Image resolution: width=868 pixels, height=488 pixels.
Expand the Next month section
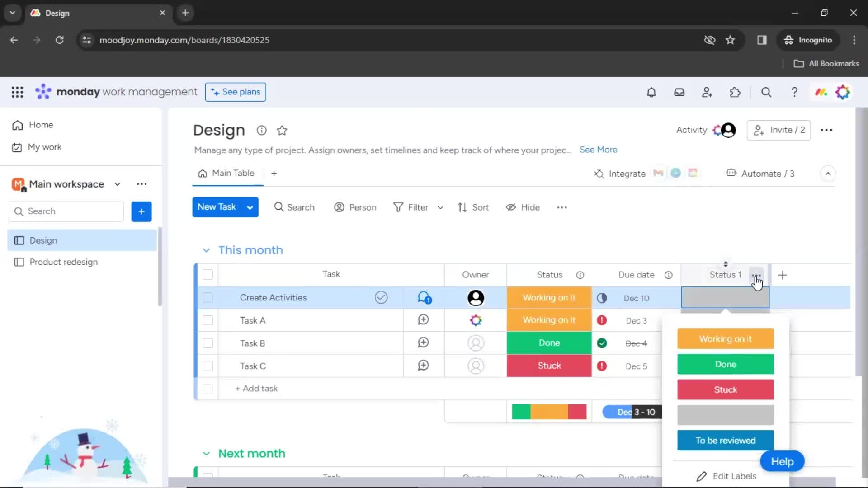point(206,454)
